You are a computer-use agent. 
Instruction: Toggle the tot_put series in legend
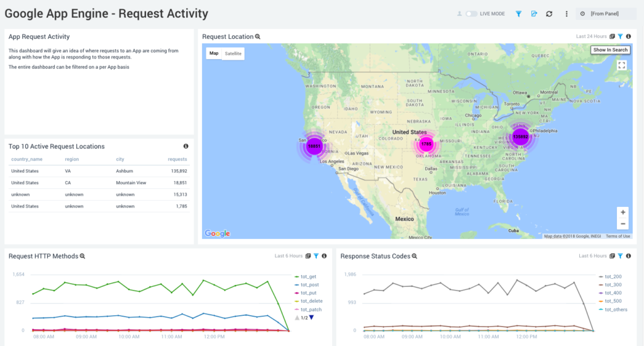click(x=306, y=293)
